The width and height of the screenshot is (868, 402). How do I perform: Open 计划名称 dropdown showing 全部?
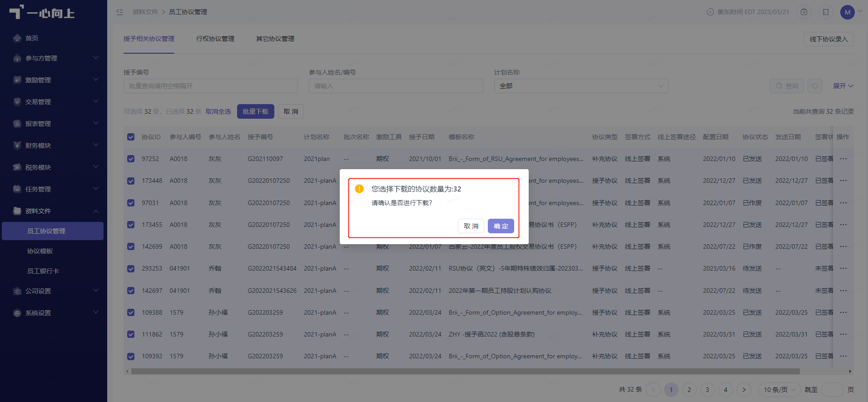(x=581, y=86)
